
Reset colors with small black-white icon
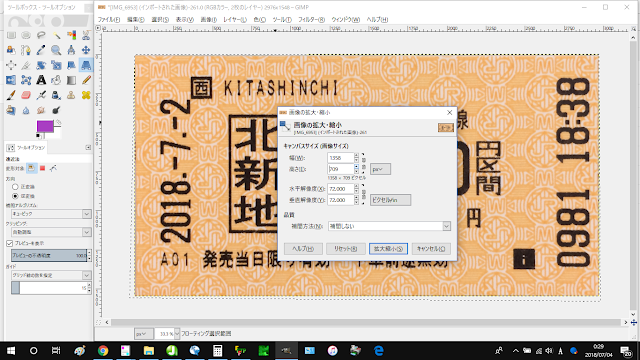[39, 136]
